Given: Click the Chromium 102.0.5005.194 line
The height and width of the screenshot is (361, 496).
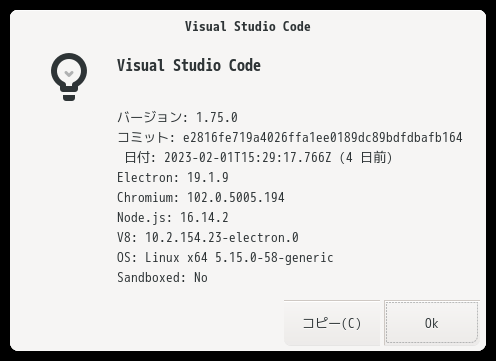Looking at the screenshot, I should tap(201, 197).
